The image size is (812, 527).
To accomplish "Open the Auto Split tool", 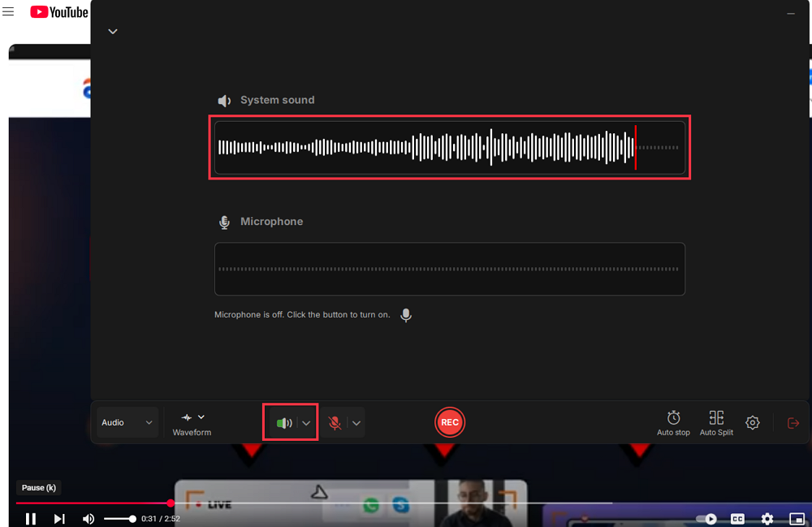I will 716,423.
